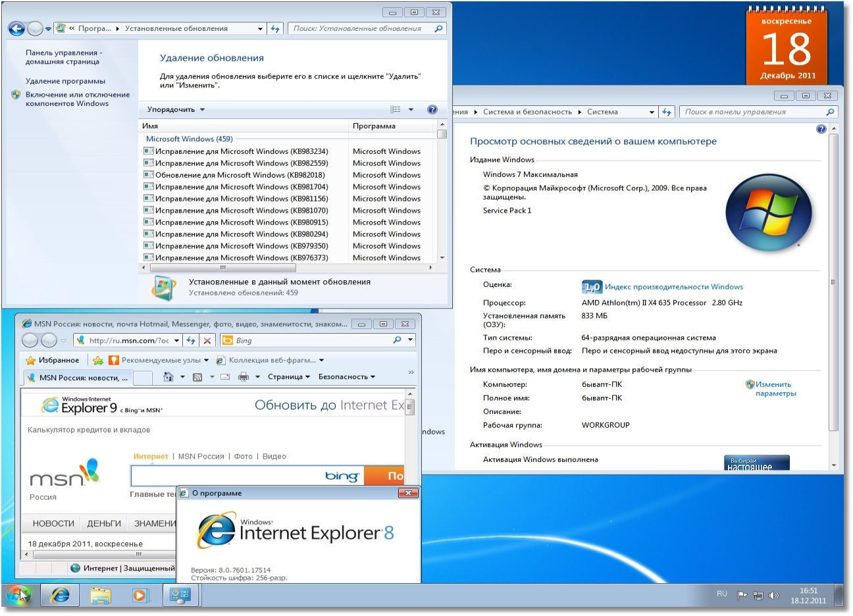Expand the IE address bar dropdown
This screenshot has width=853, height=616.
(x=176, y=340)
